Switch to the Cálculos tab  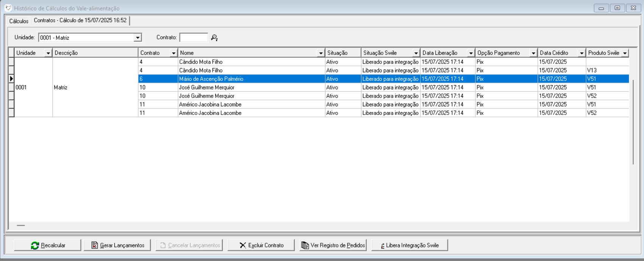click(x=19, y=21)
